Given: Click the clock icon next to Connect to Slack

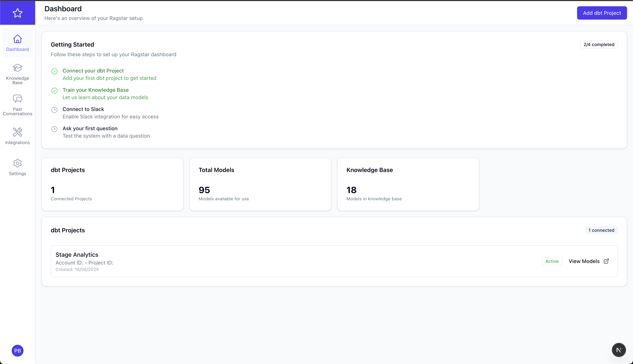Looking at the screenshot, I should [x=54, y=110].
